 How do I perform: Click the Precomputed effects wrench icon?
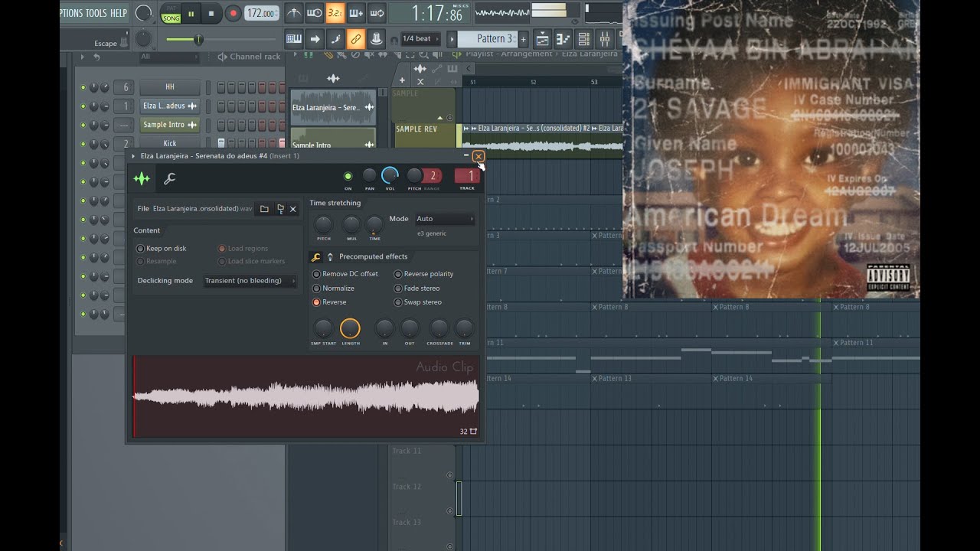pos(315,257)
